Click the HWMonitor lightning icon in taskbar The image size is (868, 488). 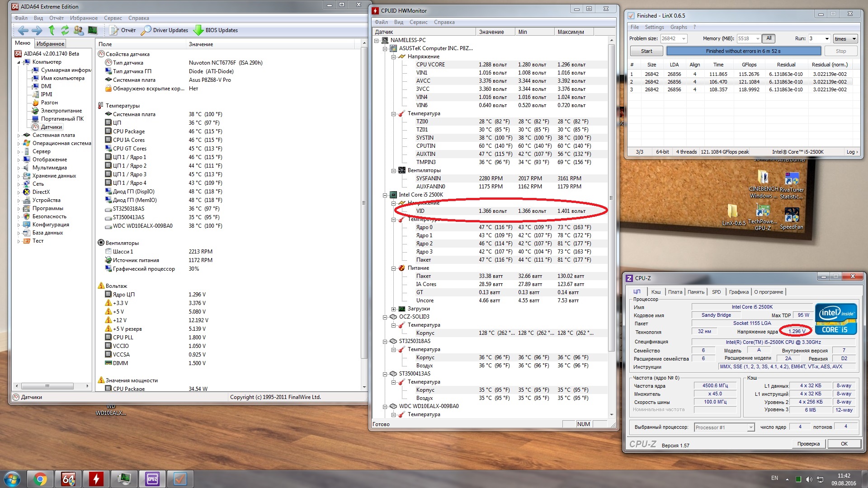click(96, 479)
